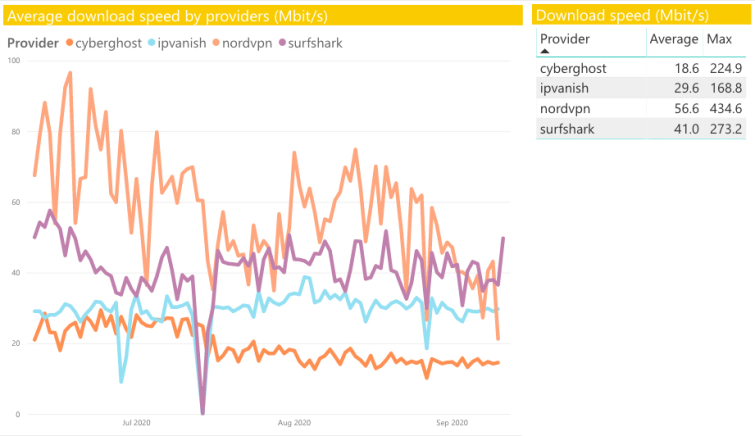
Task: Click the Aug 2020 axis label
Action: (x=294, y=423)
